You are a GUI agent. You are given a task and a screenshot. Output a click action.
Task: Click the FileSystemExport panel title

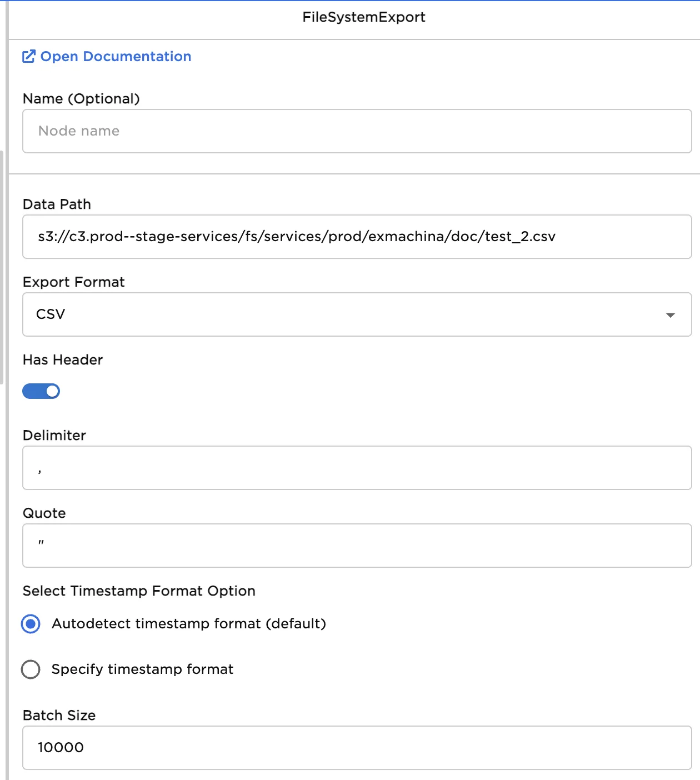364,17
